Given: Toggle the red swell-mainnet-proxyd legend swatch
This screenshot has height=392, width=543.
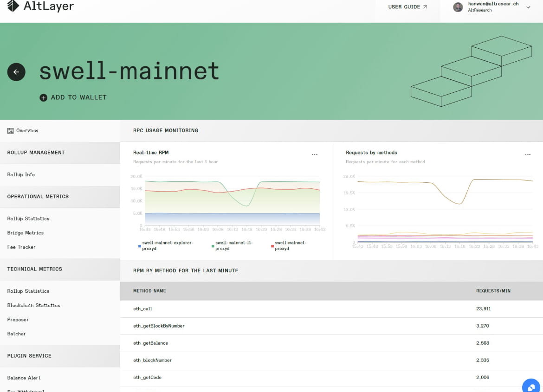Looking at the screenshot, I should [x=272, y=246].
